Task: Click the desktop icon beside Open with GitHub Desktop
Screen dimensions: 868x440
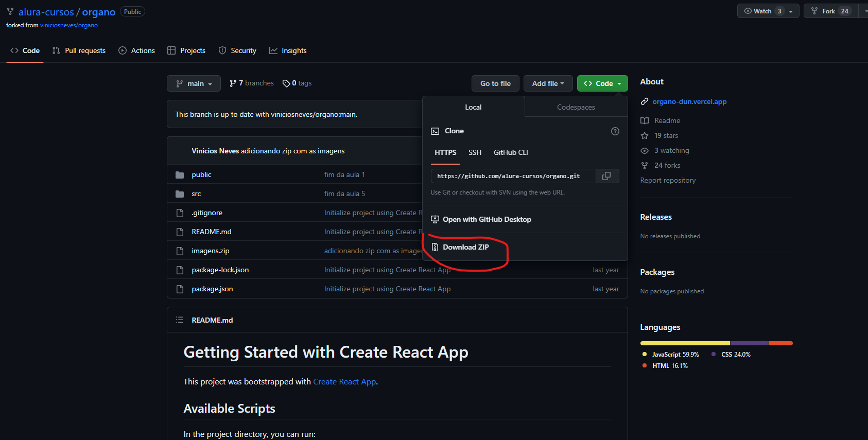Action: pos(435,219)
